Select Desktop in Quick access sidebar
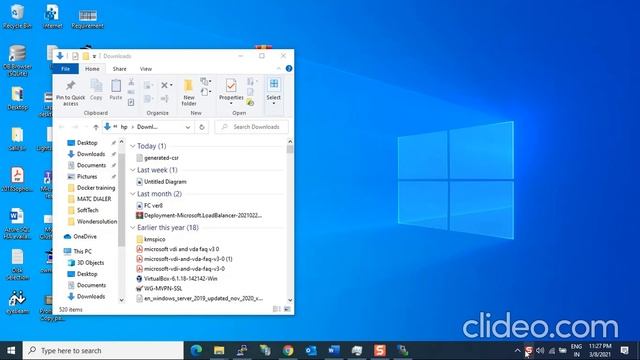 click(87, 143)
